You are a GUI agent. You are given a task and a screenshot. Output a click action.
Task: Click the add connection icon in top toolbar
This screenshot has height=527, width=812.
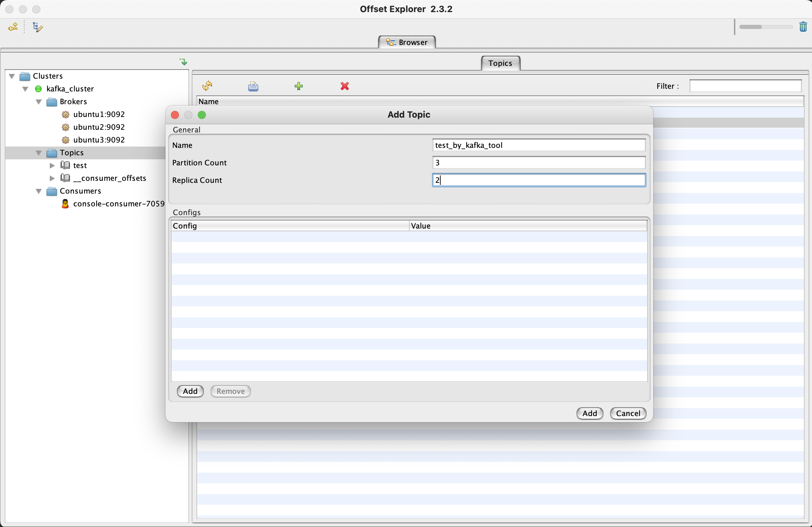coord(13,27)
